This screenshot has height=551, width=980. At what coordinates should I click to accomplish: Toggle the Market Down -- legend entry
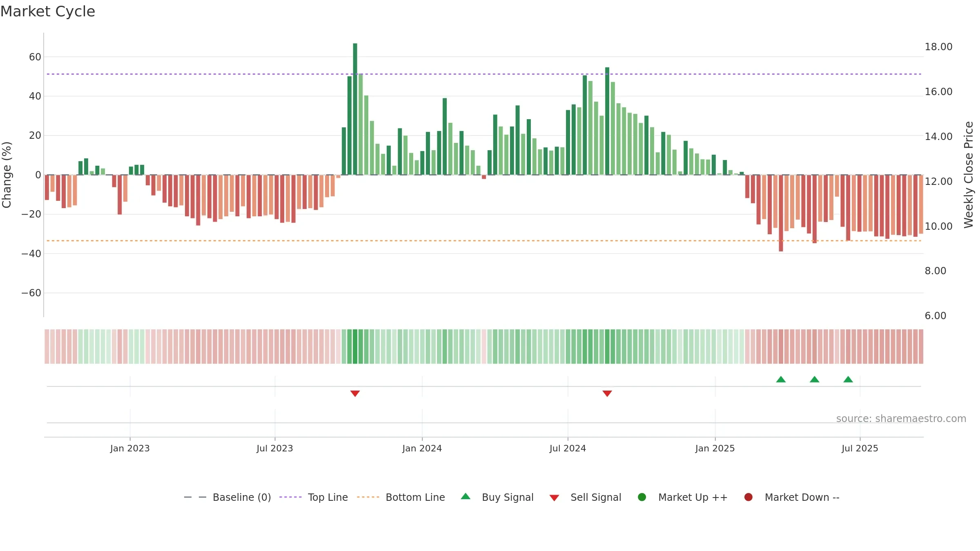[792, 497]
